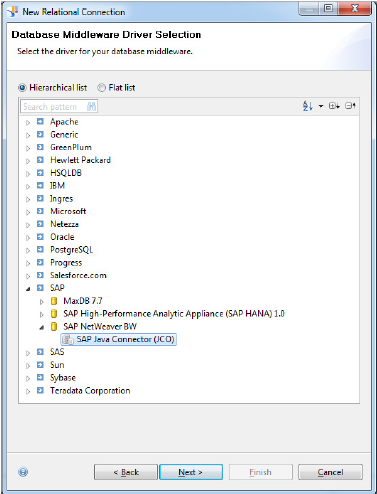
Task: Select the Flat list radio button
Action: (x=101, y=88)
